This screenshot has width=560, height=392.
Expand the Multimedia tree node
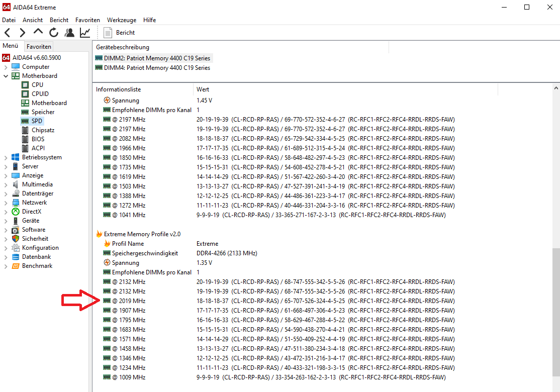(x=6, y=184)
